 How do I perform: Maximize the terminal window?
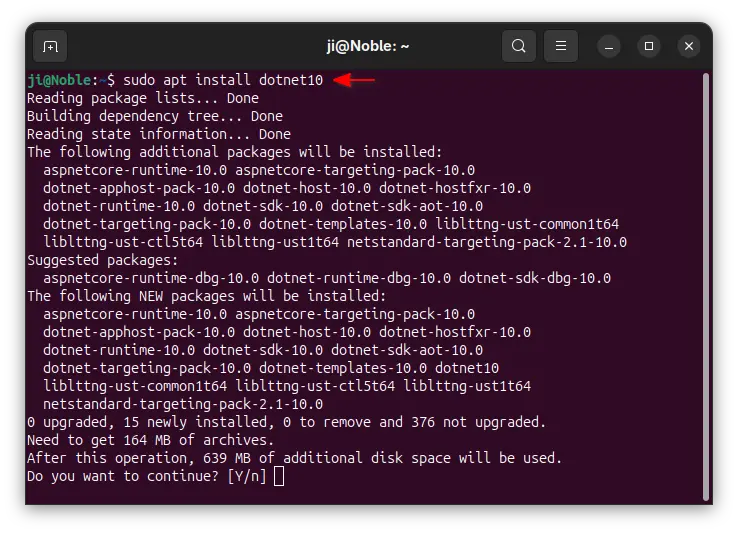649,46
